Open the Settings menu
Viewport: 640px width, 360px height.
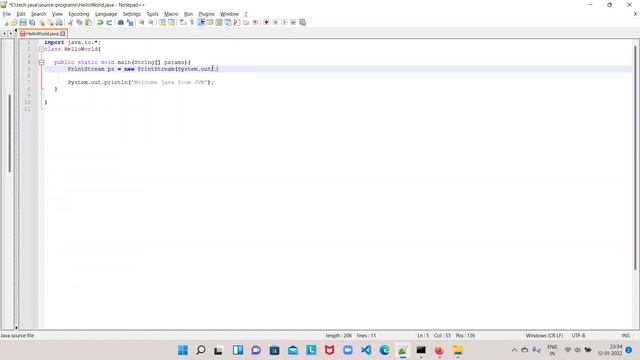tap(131, 14)
